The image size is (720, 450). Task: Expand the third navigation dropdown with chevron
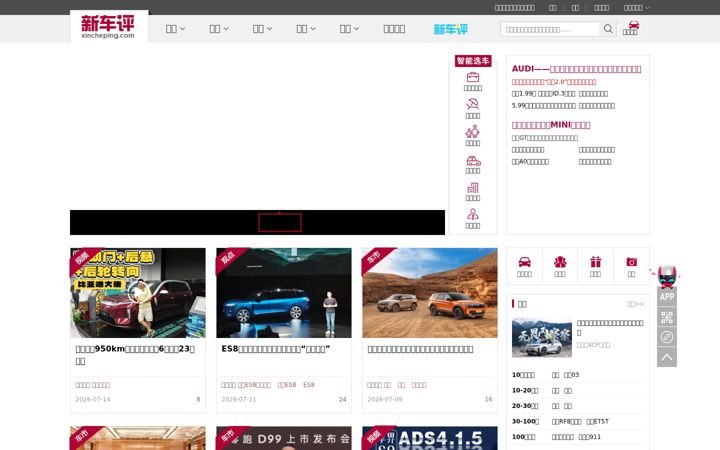pos(262,29)
